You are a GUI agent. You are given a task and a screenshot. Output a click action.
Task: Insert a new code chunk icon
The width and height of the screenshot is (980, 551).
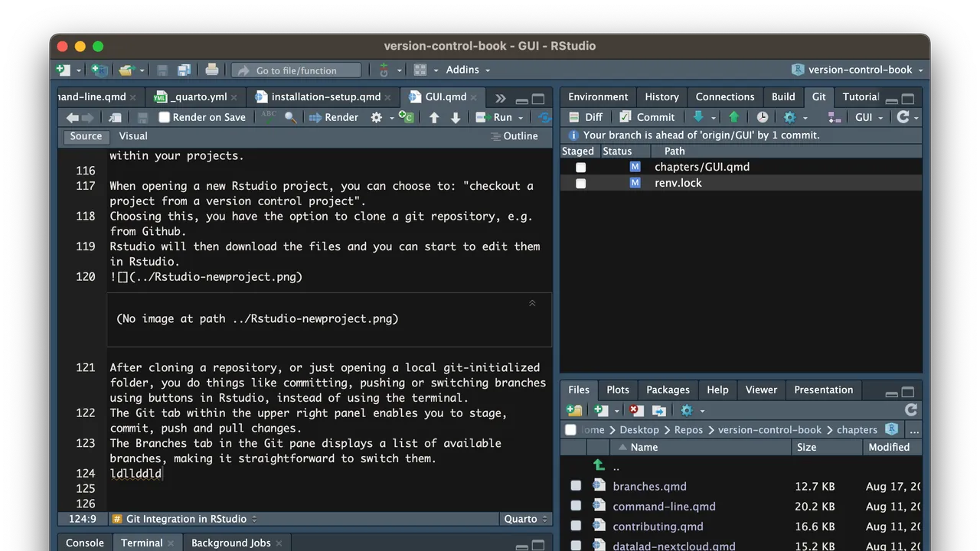(407, 117)
